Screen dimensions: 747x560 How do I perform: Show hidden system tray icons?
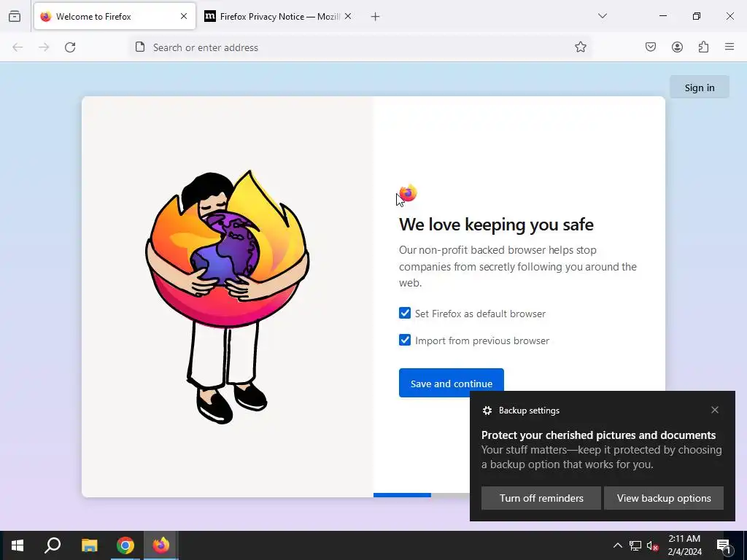(x=617, y=545)
